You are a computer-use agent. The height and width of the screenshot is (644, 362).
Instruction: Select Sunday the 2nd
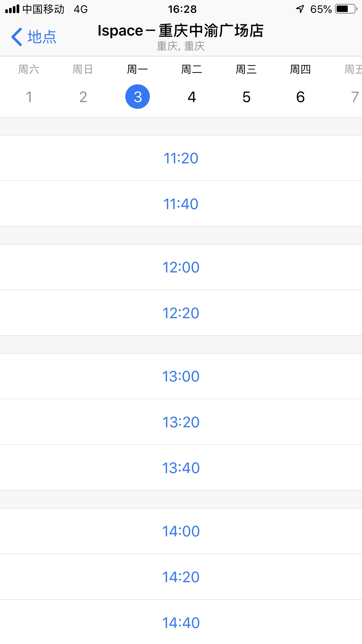click(x=83, y=97)
